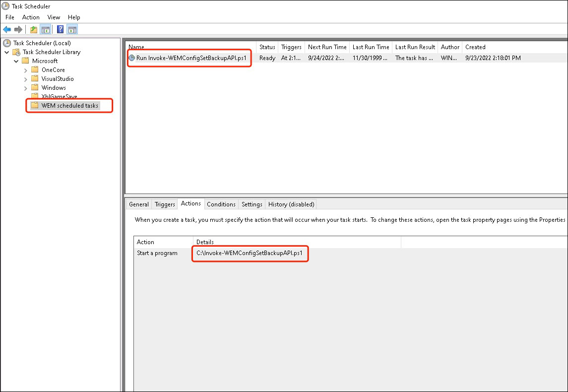The height and width of the screenshot is (392, 568).
Task: Select the Windows folder label
Action: (54, 88)
